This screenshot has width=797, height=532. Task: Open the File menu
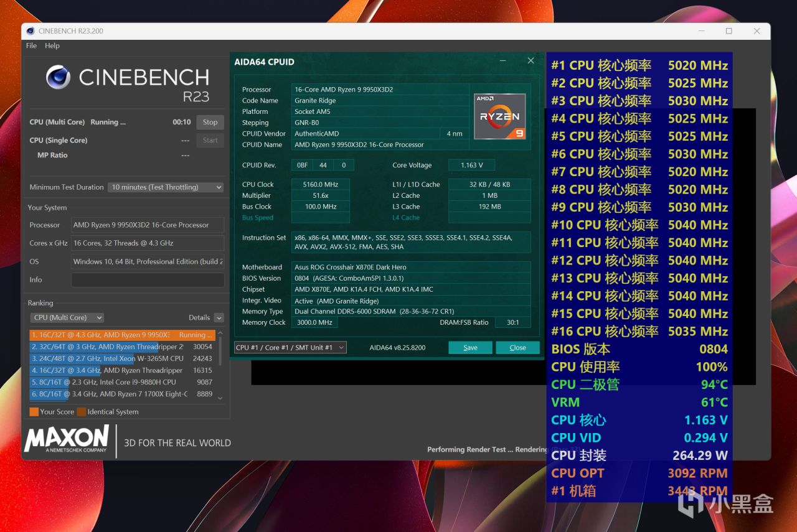31,45
